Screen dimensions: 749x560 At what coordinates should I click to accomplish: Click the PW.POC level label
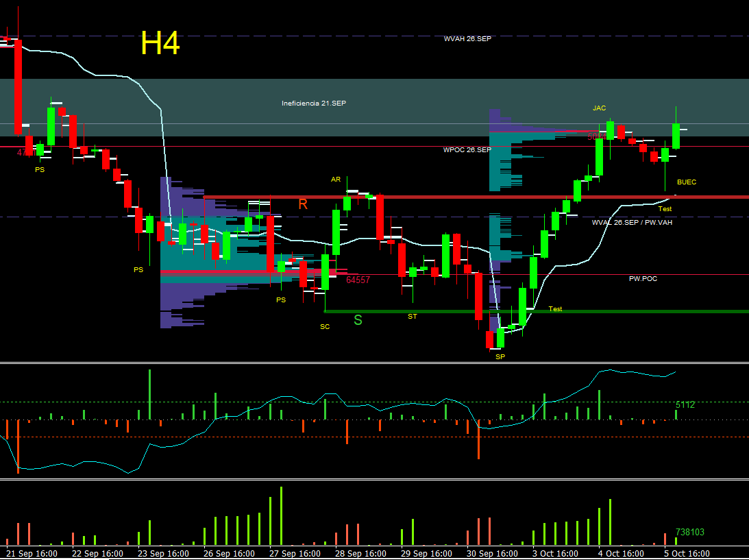[x=643, y=278]
